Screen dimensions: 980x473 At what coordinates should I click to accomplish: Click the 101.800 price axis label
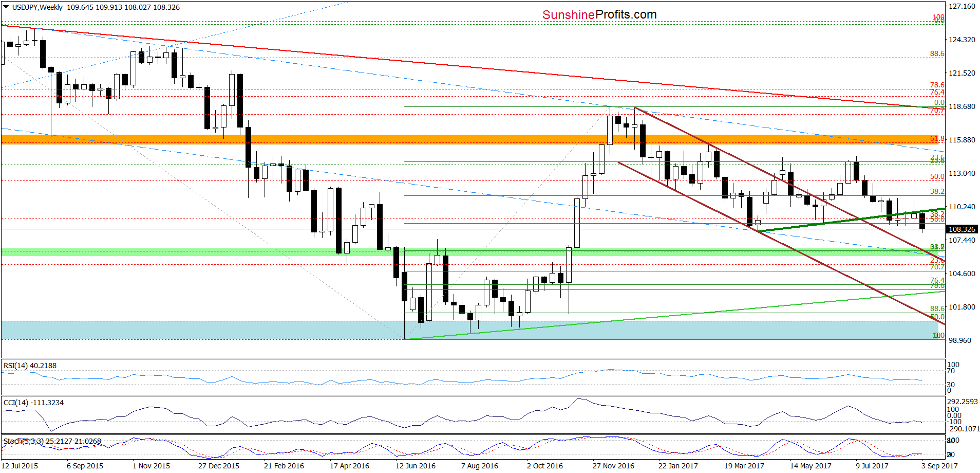tap(962, 307)
